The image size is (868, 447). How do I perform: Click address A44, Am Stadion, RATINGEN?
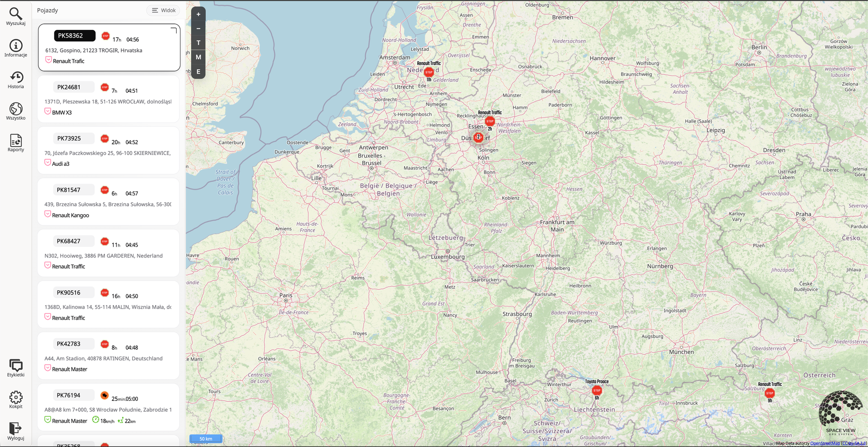[104, 358]
